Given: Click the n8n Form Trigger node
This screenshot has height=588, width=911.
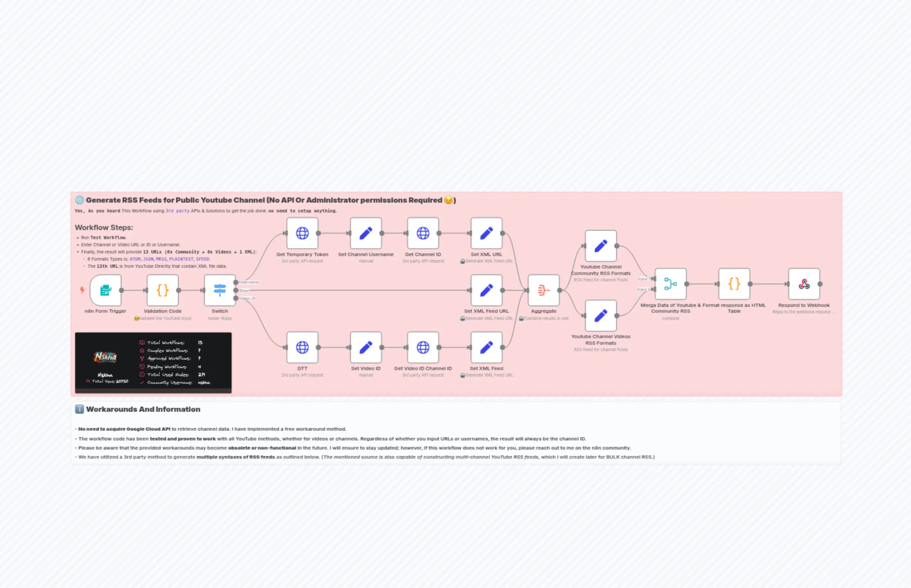Looking at the screenshot, I should 105,290.
